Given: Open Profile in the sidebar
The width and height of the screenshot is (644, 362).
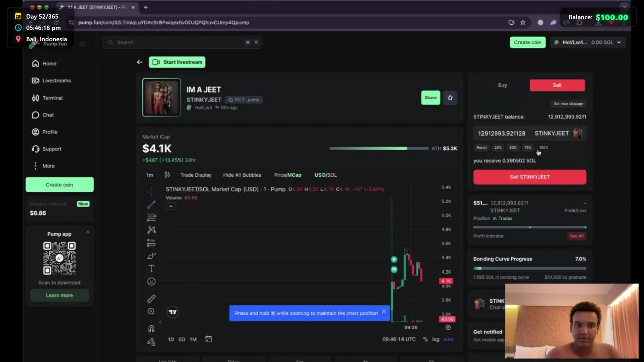Looking at the screenshot, I should pyautogui.click(x=45, y=132).
